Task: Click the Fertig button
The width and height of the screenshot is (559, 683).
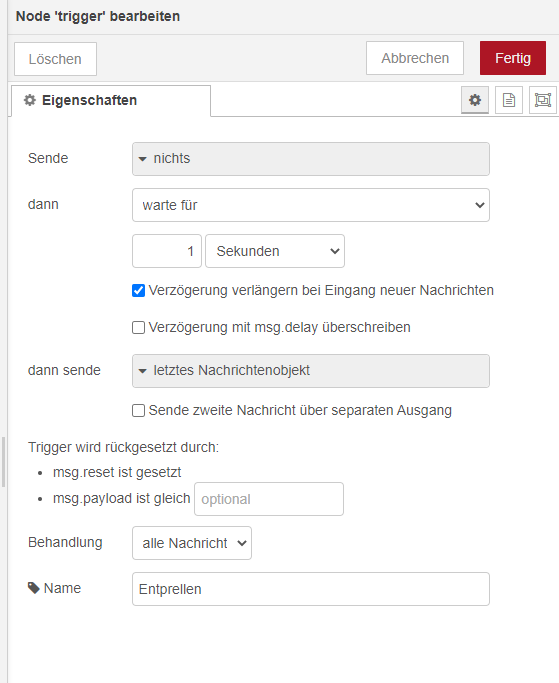Action: click(513, 58)
